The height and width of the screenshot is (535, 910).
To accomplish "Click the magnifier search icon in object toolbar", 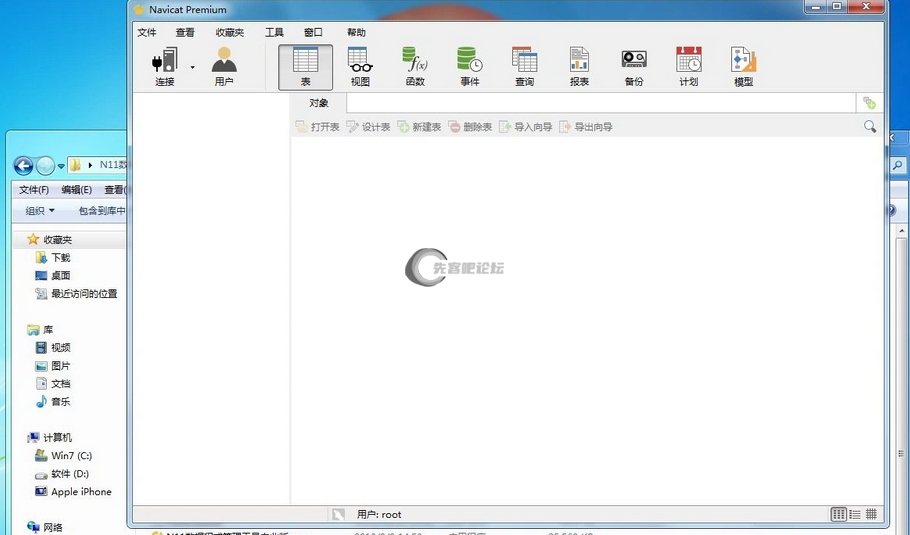I will pos(870,127).
